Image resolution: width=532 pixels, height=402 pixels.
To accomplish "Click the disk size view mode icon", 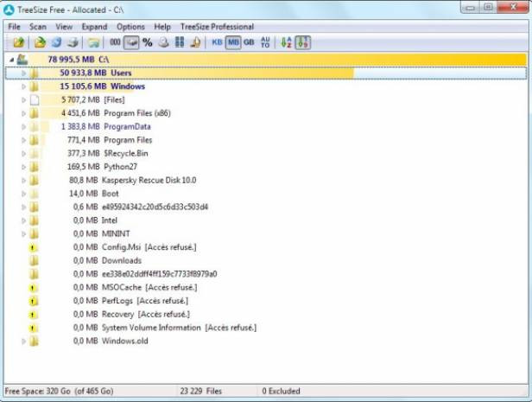I will 163,42.
